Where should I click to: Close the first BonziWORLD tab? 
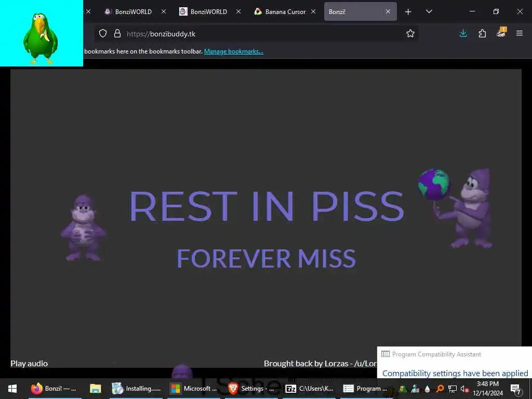[164, 11]
